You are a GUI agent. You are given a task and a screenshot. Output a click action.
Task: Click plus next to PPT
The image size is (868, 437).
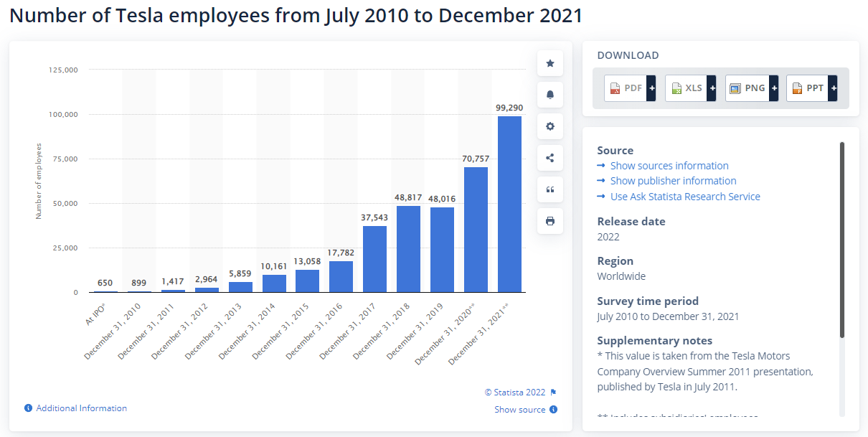tap(834, 88)
